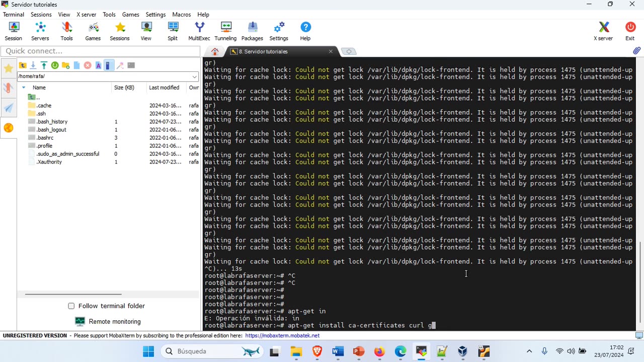The height and width of the screenshot is (362, 644).
Task: Open the Sftp orange globe sidebar tab
Action: pos(9,128)
